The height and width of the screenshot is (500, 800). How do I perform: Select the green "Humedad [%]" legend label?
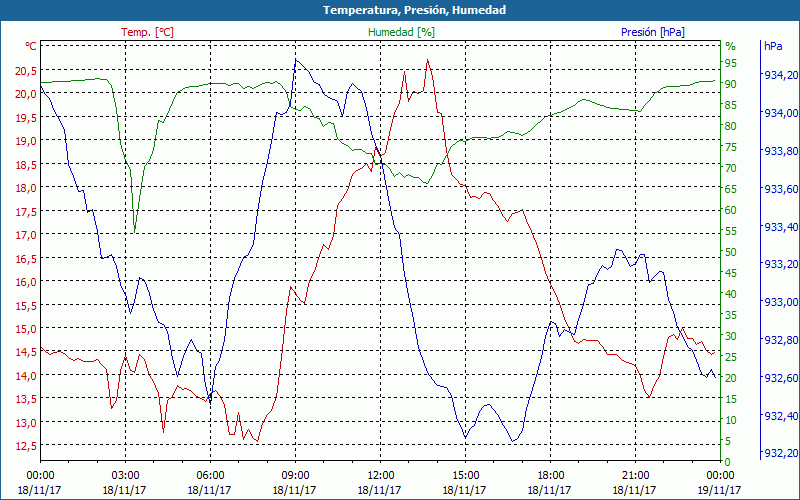pyautogui.click(x=402, y=32)
